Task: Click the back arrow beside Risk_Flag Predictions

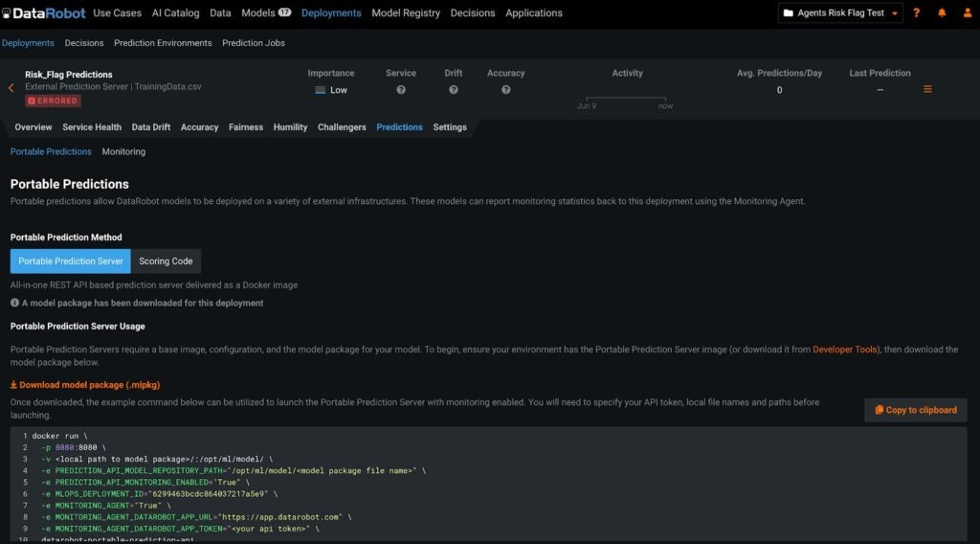Action: (11, 88)
